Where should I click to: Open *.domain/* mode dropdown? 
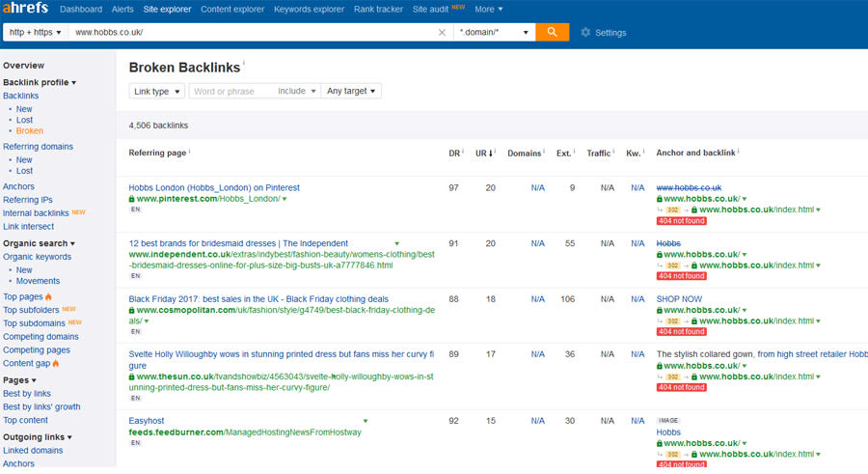click(x=495, y=32)
